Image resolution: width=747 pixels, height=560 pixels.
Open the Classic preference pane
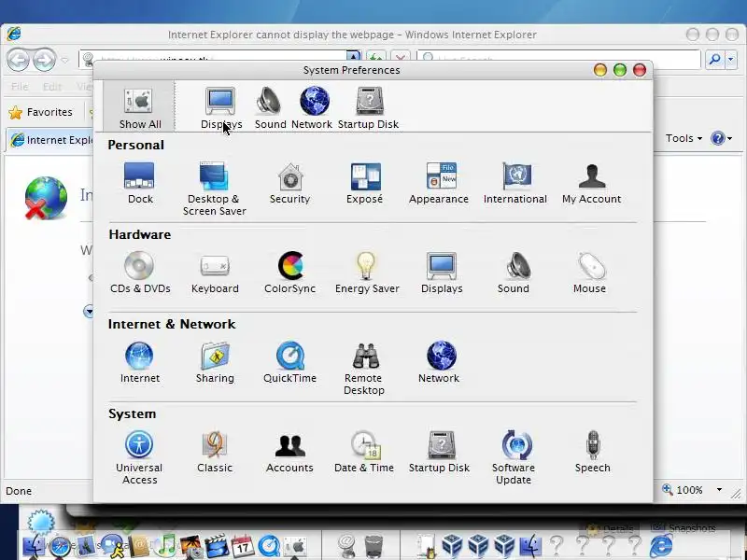[215, 452]
